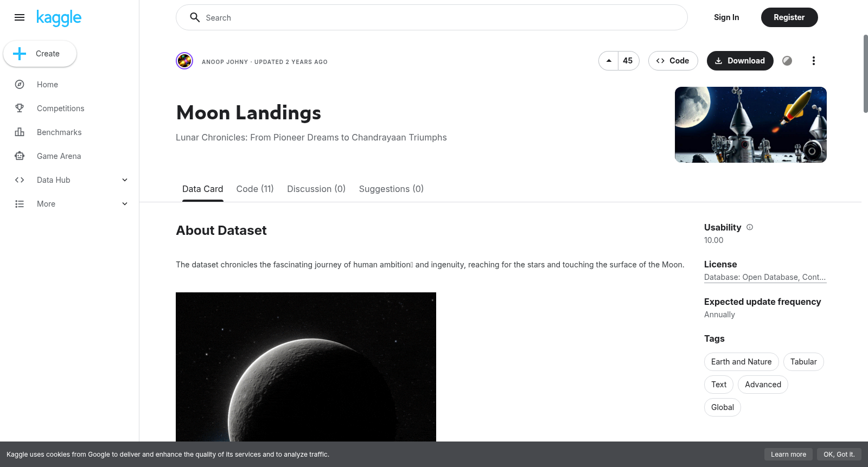Viewport: 868px width, 467px height.
Task: Click the circular dataset status icon
Action: [787, 61]
